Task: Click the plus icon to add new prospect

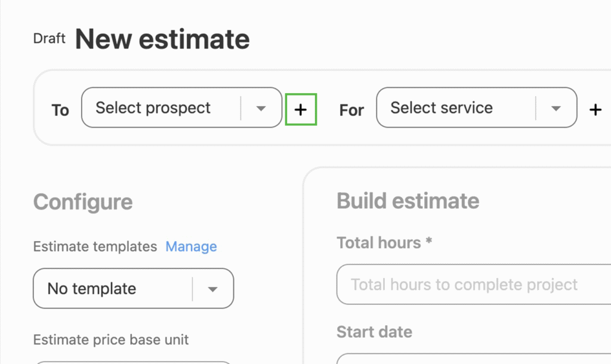Action: point(301,109)
